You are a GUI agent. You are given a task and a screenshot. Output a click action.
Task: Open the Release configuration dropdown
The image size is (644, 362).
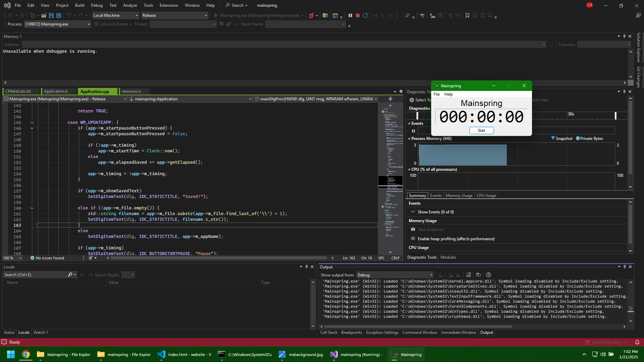(x=175, y=15)
